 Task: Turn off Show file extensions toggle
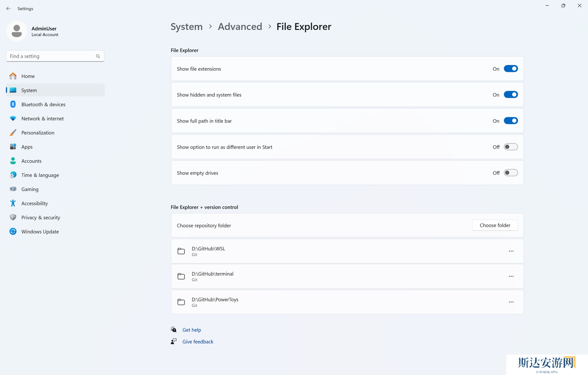tap(510, 69)
